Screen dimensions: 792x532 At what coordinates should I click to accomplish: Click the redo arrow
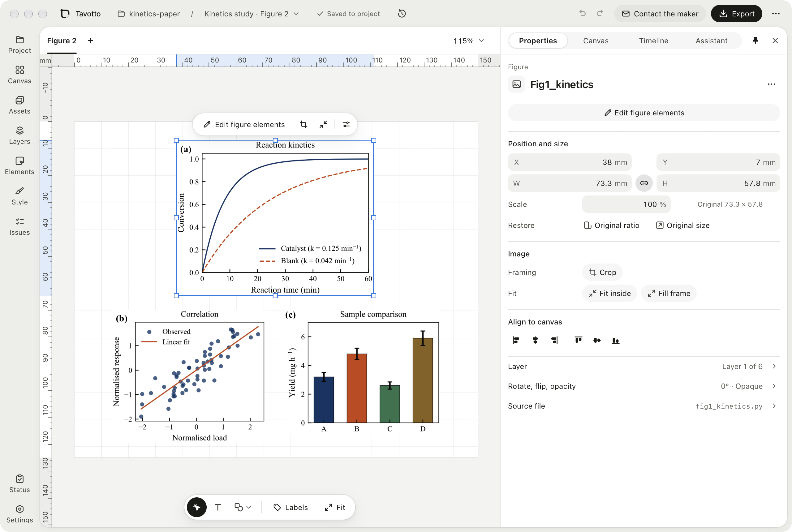pyautogui.click(x=600, y=14)
